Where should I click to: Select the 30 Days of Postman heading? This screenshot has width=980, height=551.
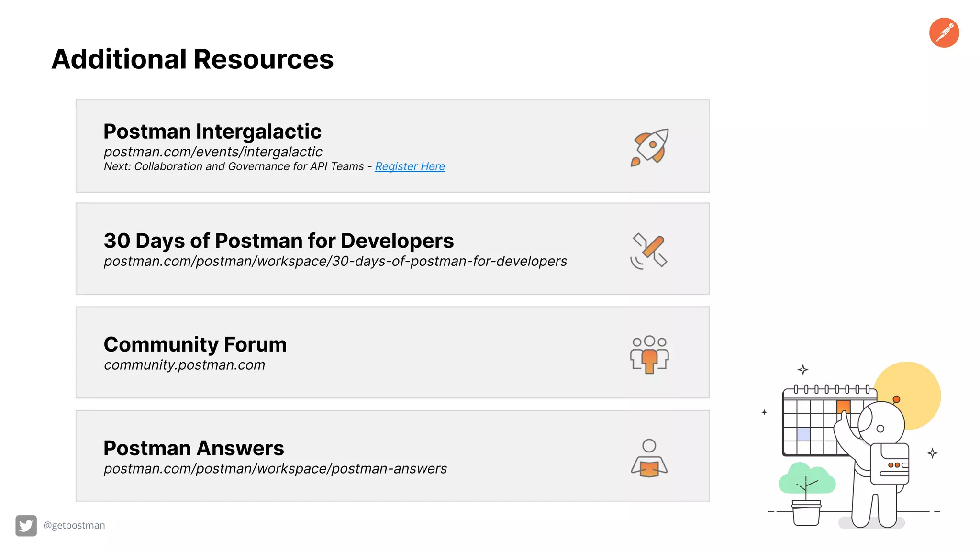pyautogui.click(x=278, y=241)
